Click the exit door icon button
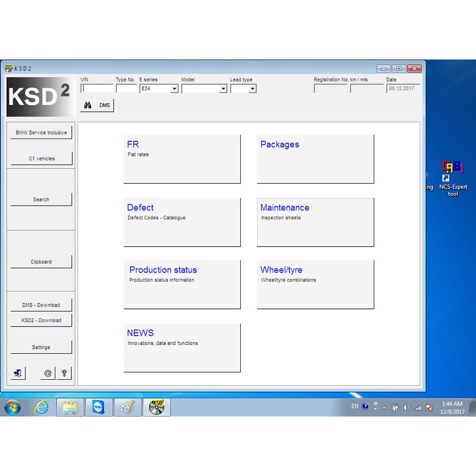 (x=18, y=373)
